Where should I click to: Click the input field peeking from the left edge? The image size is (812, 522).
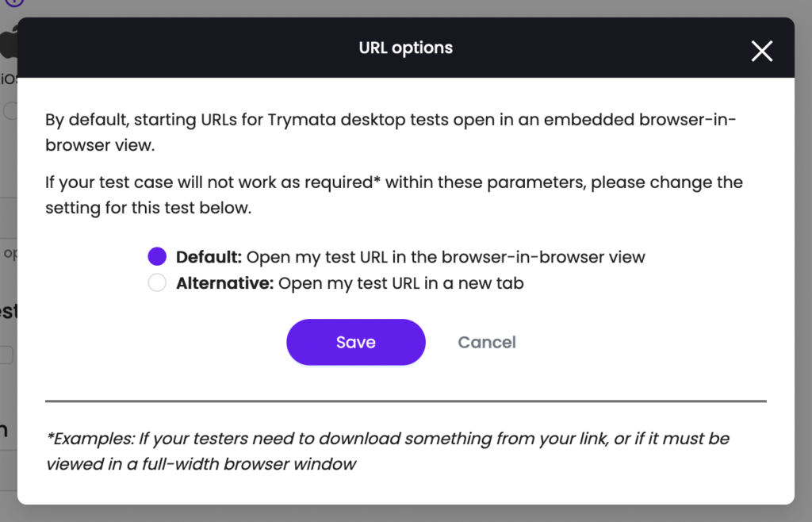(4, 355)
